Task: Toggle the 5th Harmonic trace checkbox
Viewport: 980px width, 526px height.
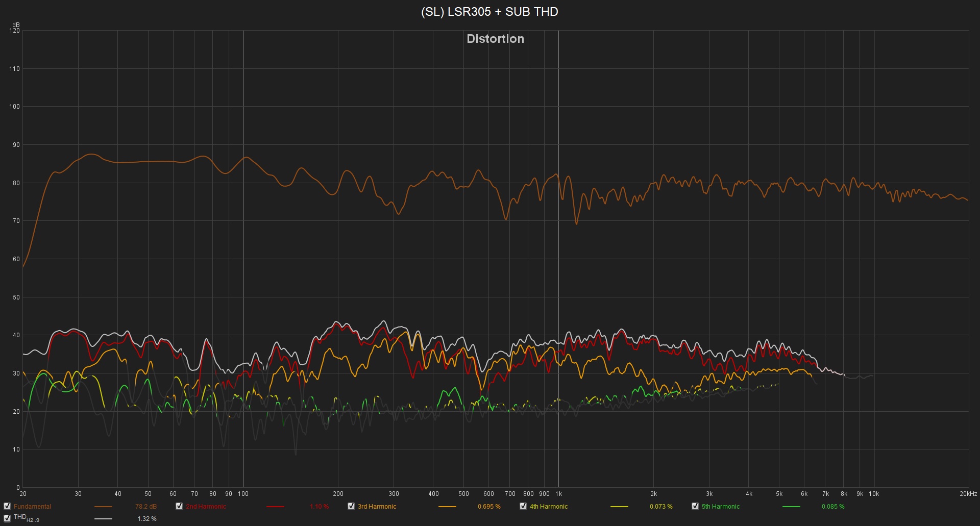Action: point(695,506)
